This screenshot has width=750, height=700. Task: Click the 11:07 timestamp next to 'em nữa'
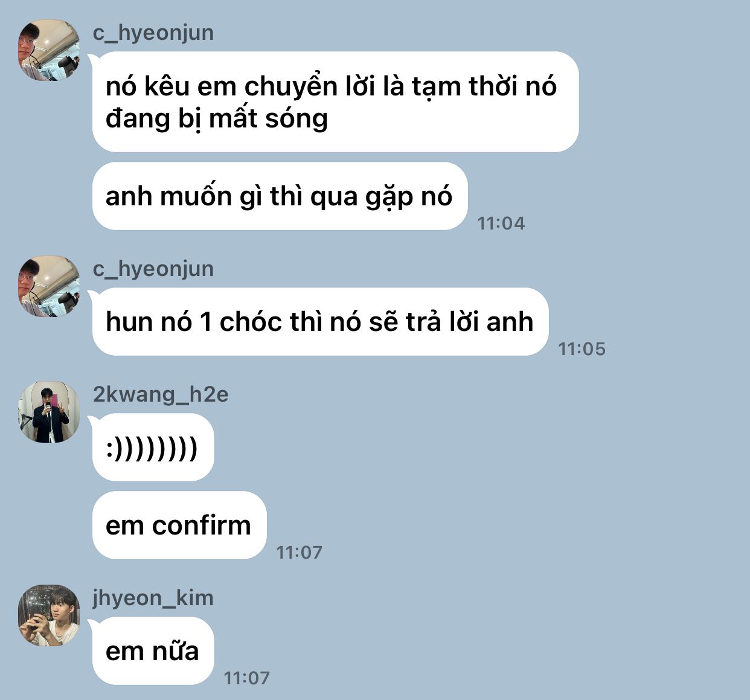[x=247, y=678]
